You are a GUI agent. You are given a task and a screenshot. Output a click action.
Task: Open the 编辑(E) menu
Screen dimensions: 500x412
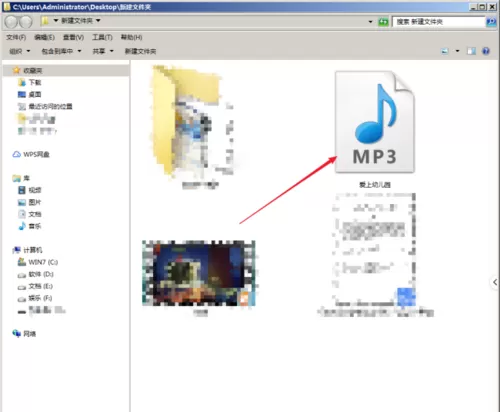44,37
